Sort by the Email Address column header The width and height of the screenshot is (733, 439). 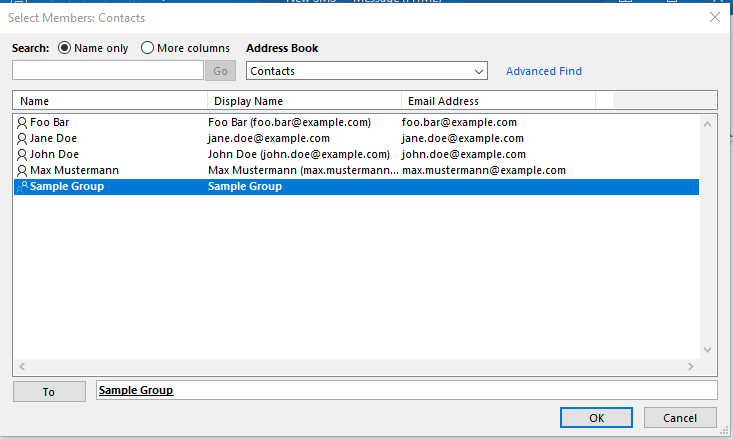coord(498,101)
